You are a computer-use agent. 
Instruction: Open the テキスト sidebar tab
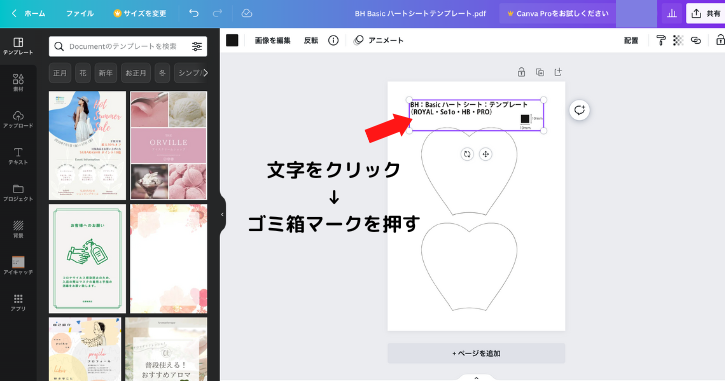(x=18, y=156)
